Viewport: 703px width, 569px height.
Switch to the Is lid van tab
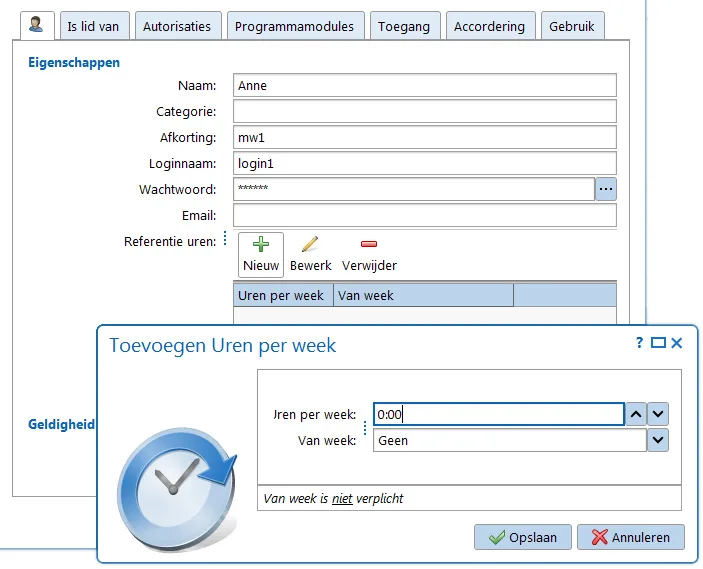(x=95, y=26)
